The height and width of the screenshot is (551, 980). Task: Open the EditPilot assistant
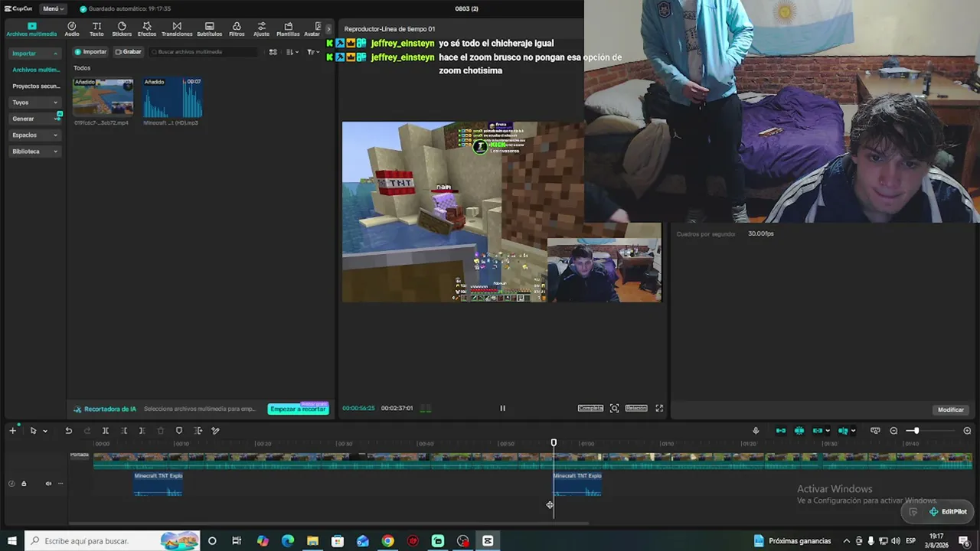[x=948, y=512]
